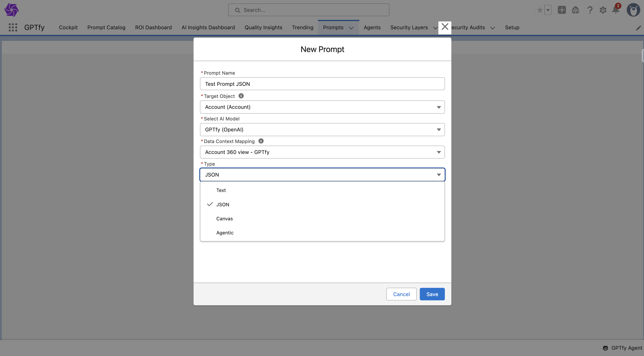
Task: Click the notifications bell icon
Action: coord(616,10)
